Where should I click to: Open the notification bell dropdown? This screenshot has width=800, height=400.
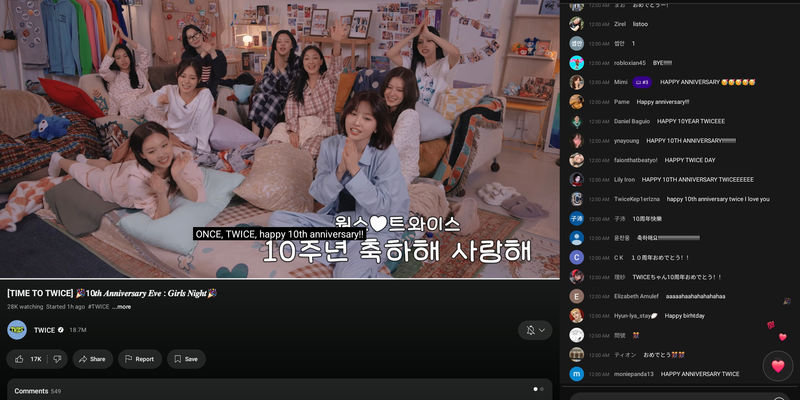[x=535, y=331]
